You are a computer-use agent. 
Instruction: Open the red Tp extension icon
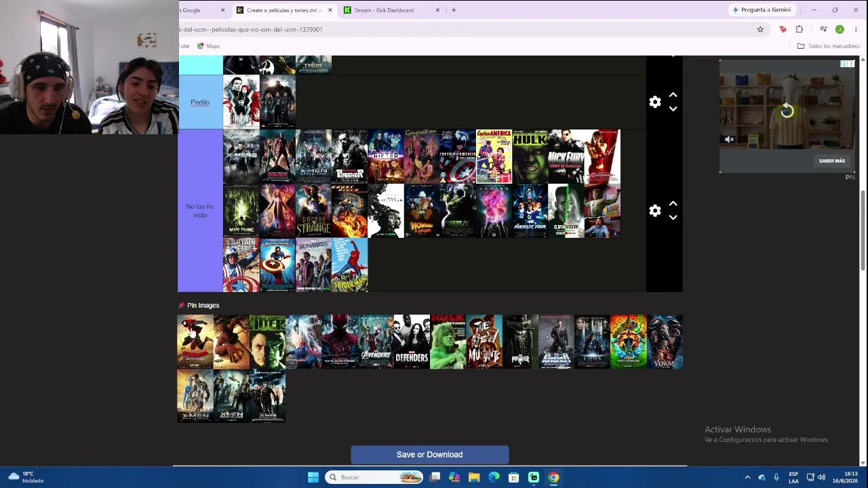coord(783,29)
